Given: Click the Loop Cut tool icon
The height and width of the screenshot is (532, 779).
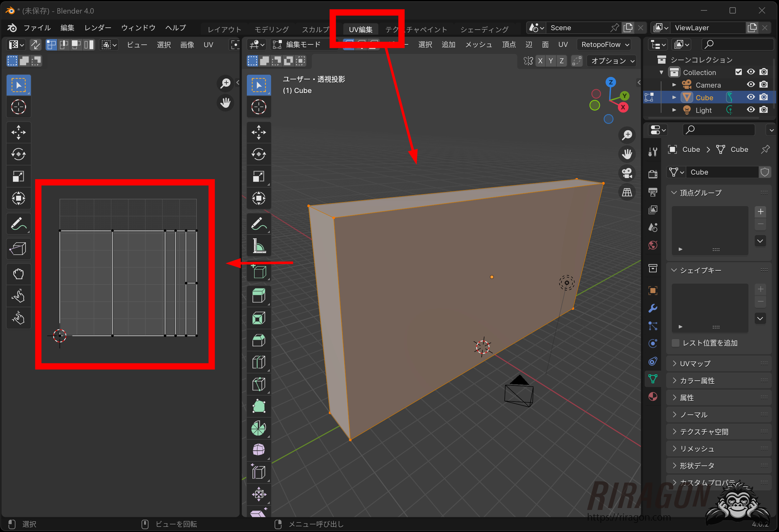Looking at the screenshot, I should (x=259, y=362).
